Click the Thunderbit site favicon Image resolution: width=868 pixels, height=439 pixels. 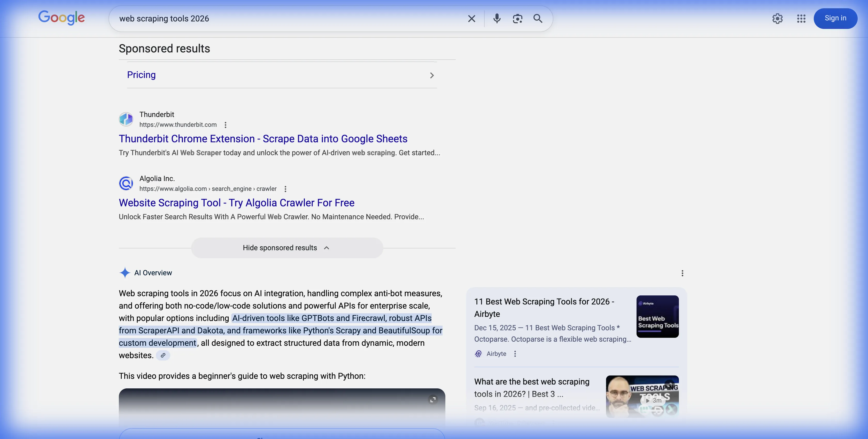(126, 119)
